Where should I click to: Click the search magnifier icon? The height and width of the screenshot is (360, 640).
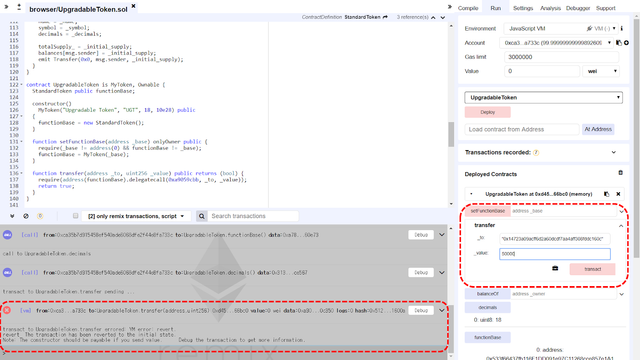[x=202, y=216]
